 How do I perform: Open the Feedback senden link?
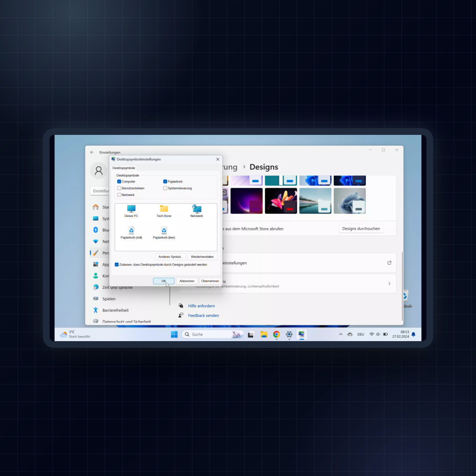pyautogui.click(x=203, y=315)
